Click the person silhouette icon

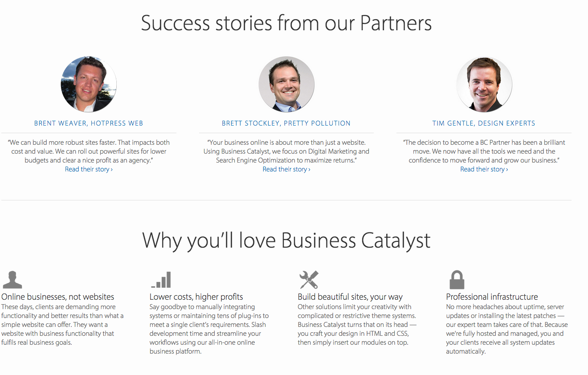pos(12,280)
